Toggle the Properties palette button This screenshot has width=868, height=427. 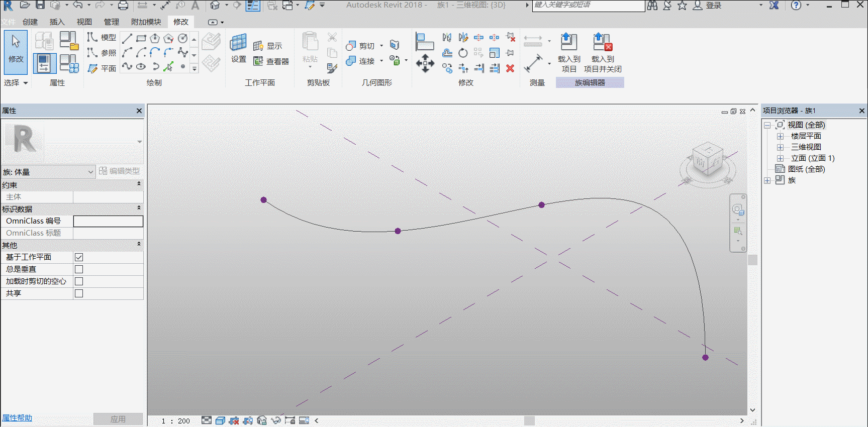(x=44, y=63)
